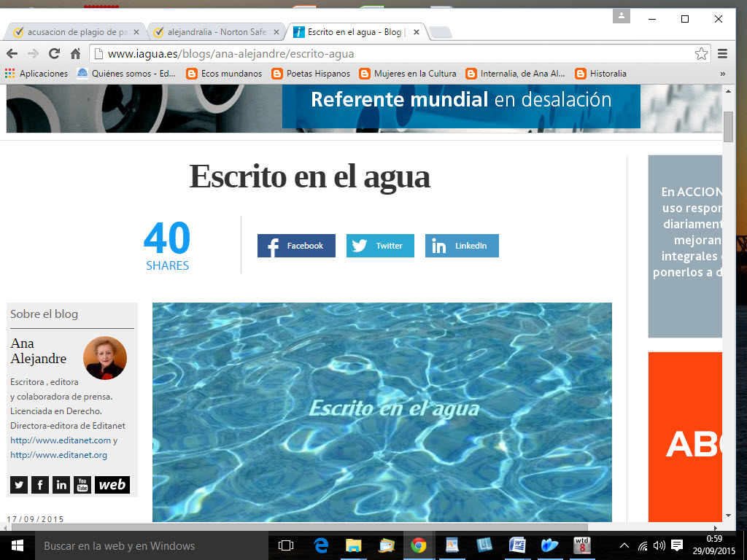747x560 pixels.
Task: Share the post on LinkedIn
Action: (462, 246)
